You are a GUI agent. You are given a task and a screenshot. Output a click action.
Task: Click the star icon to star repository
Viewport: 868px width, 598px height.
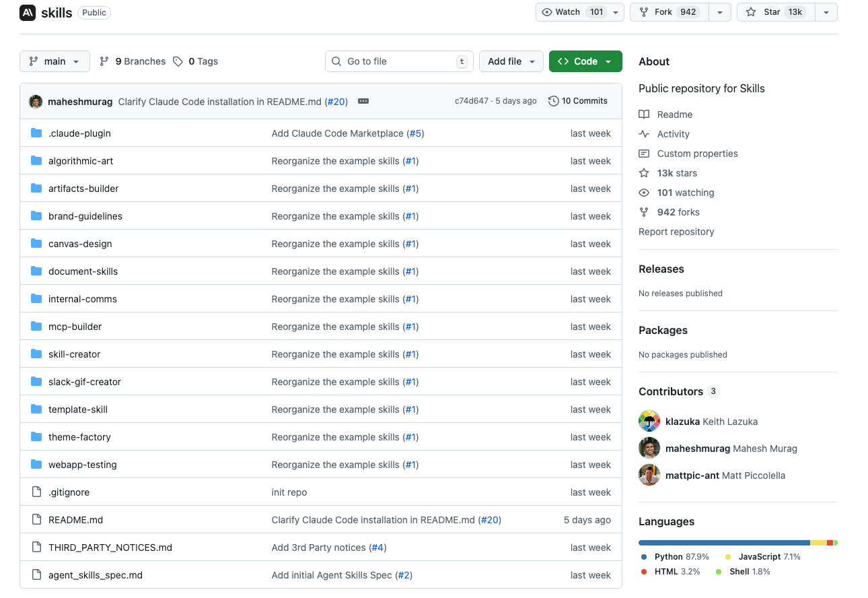tap(751, 12)
